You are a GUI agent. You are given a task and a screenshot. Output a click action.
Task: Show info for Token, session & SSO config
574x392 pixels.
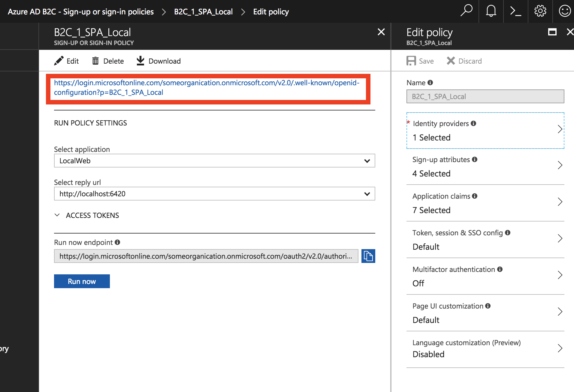tap(508, 233)
